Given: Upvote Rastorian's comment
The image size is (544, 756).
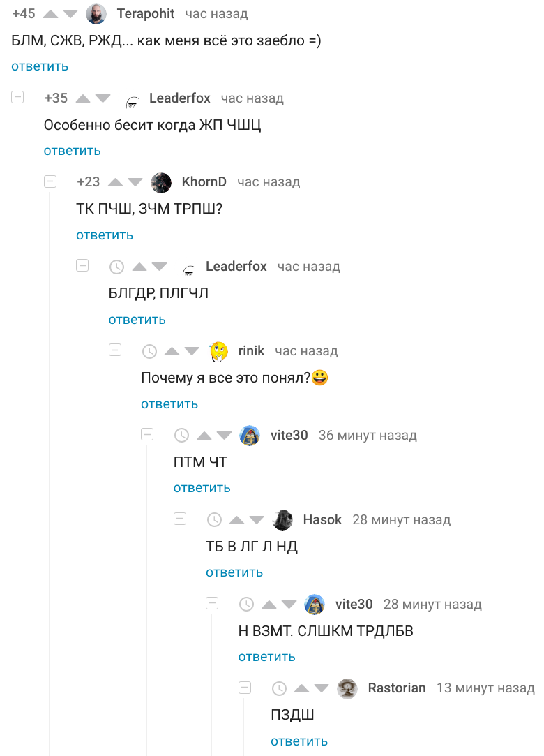Looking at the screenshot, I should point(301,688).
